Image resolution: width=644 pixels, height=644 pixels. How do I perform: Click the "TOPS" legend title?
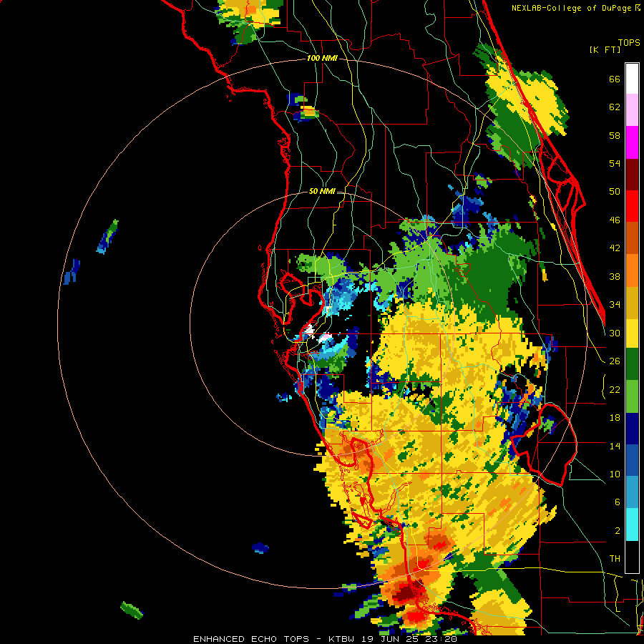tap(629, 42)
